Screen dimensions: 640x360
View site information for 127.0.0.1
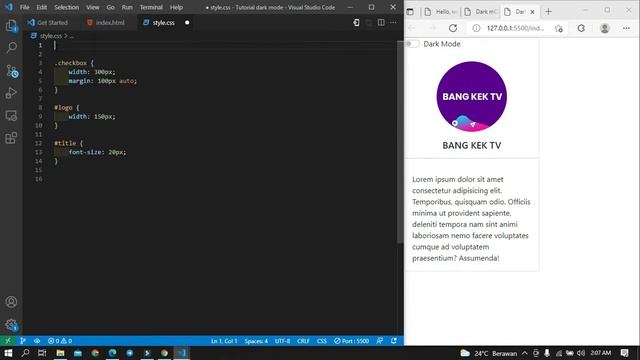click(x=476, y=28)
